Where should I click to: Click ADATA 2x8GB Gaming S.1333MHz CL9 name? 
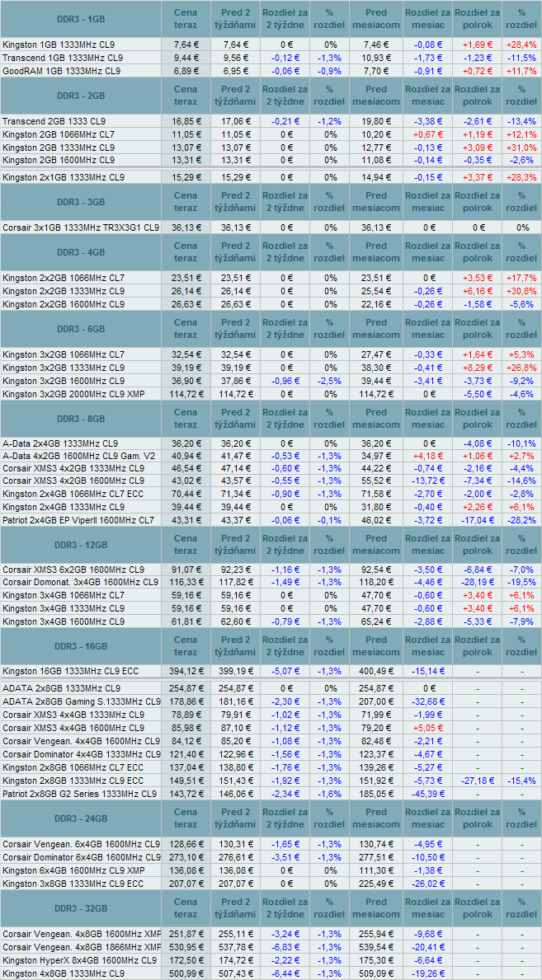pyautogui.click(x=81, y=701)
